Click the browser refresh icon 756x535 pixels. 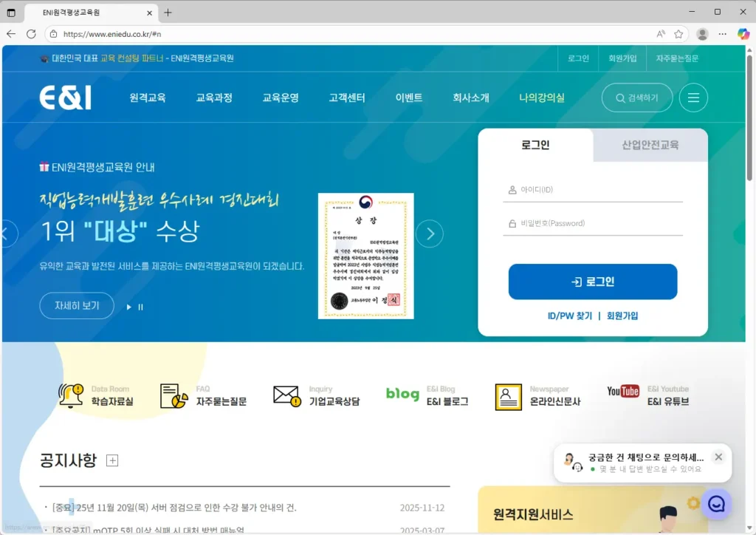31,34
